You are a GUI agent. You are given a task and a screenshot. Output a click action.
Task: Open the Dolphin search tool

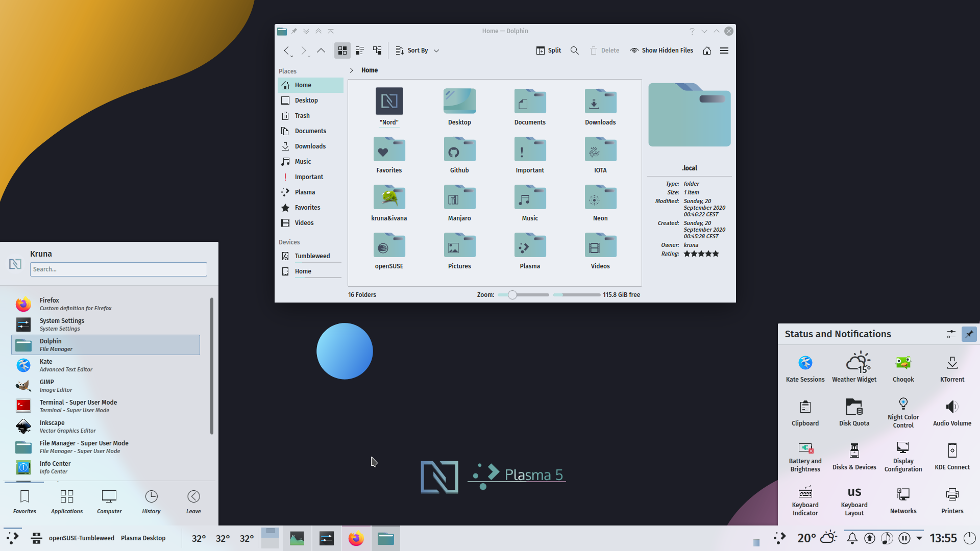click(x=575, y=51)
